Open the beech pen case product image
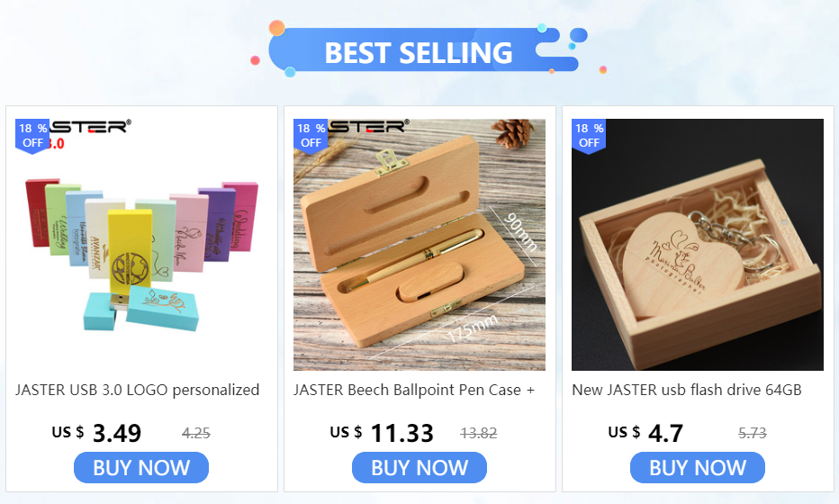 [x=419, y=245]
